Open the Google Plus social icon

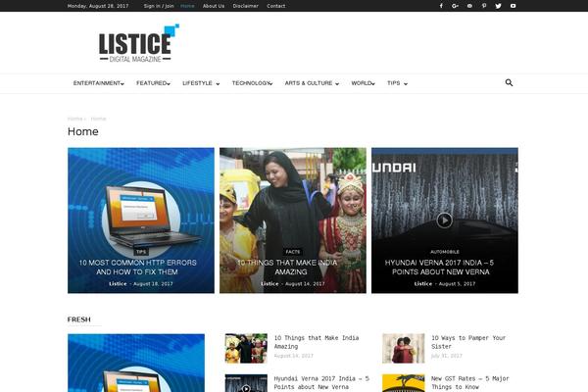click(x=455, y=6)
